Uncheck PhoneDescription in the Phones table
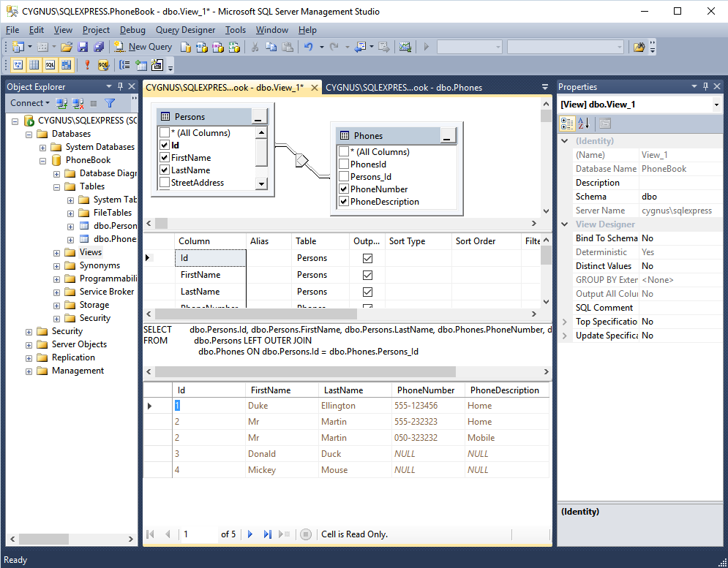 coord(344,202)
